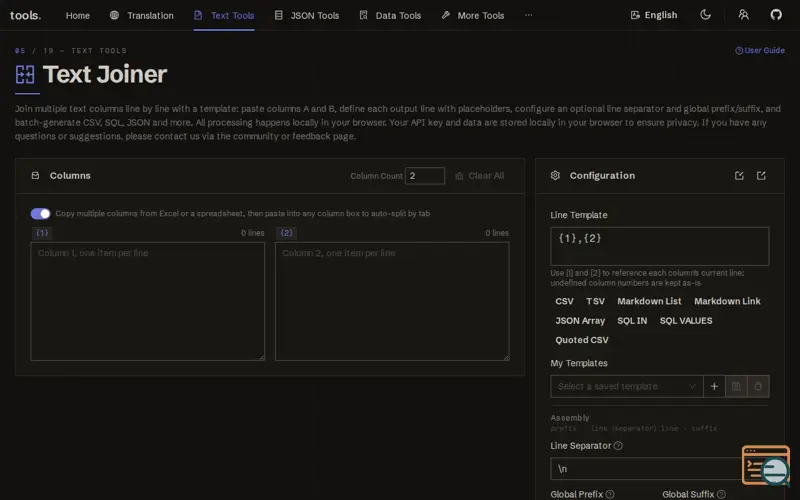The image size is (800, 500).
Task: Open the Text Tools menu
Action: 224,15
